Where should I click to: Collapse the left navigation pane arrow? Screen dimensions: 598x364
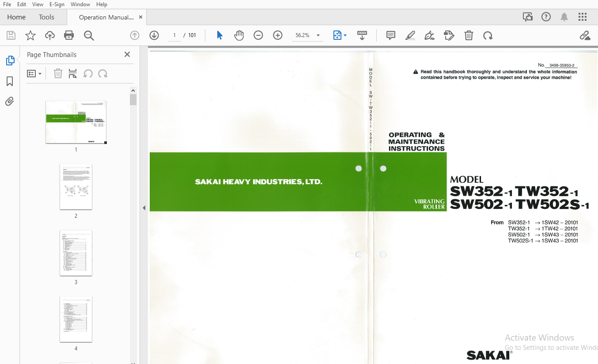pos(144,208)
